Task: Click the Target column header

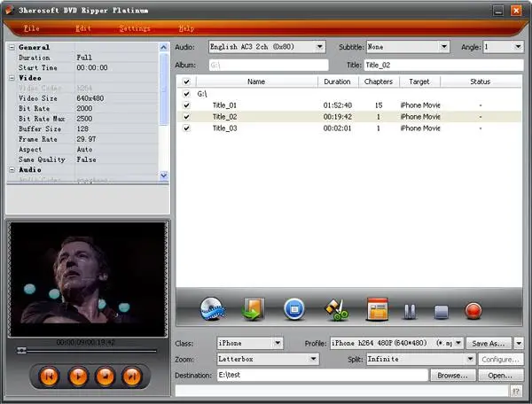Action: 419,82
